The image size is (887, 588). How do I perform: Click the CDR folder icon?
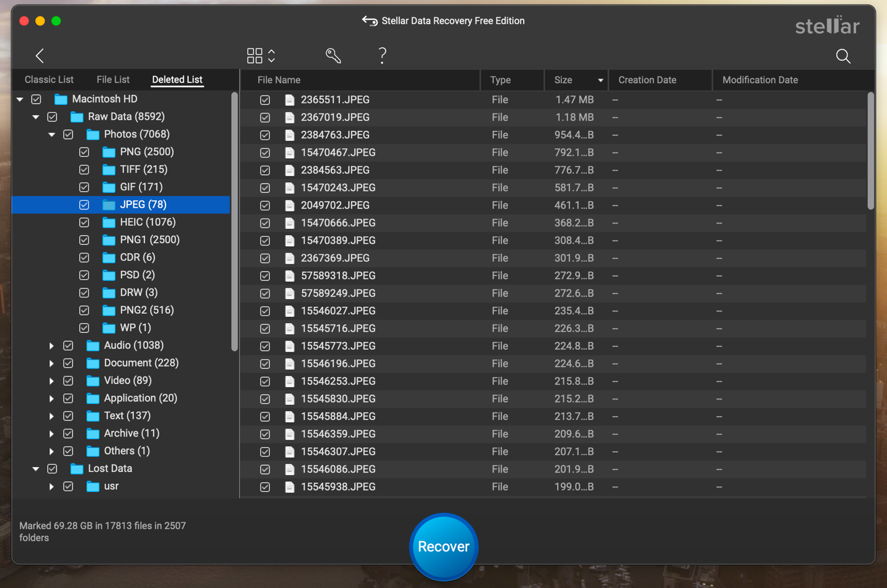click(x=109, y=257)
